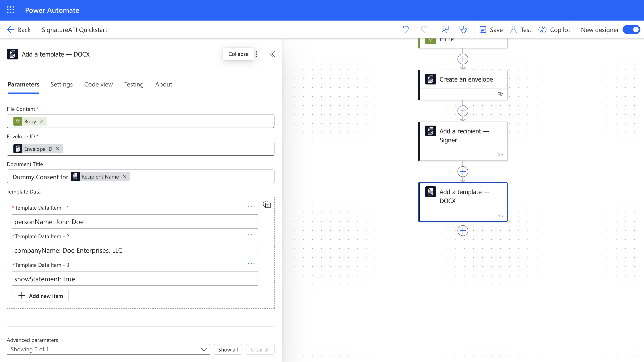Toggle the New designer switch

(631, 30)
